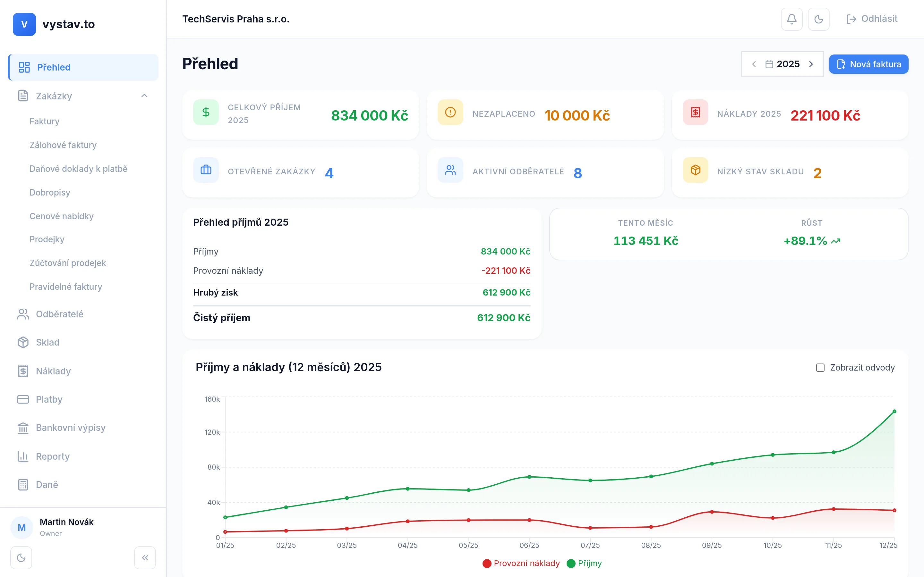The image size is (924, 577).
Task: Click the Bankovní výpisy bank icon
Action: (x=23, y=428)
